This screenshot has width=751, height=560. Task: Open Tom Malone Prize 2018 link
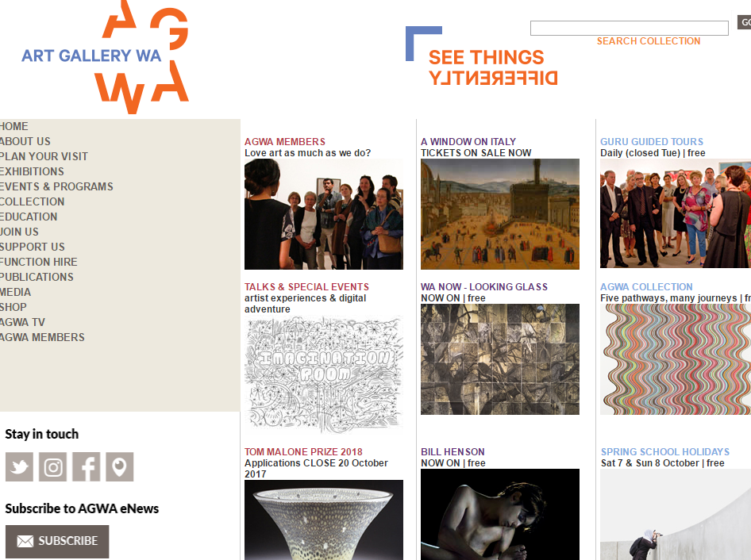click(x=304, y=452)
